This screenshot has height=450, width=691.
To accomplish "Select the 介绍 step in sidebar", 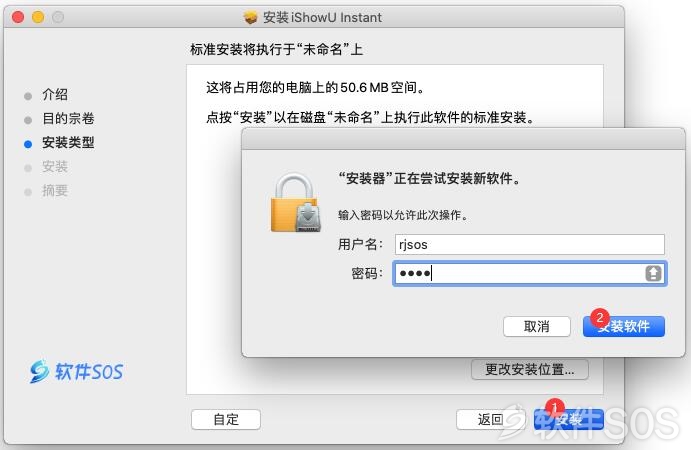I will click(x=55, y=94).
